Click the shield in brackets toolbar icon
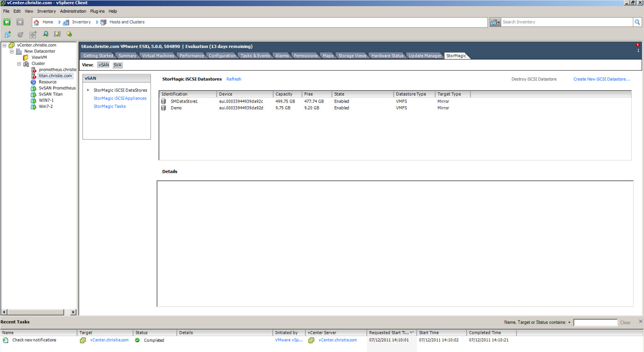This screenshot has height=352, width=644. click(x=57, y=34)
